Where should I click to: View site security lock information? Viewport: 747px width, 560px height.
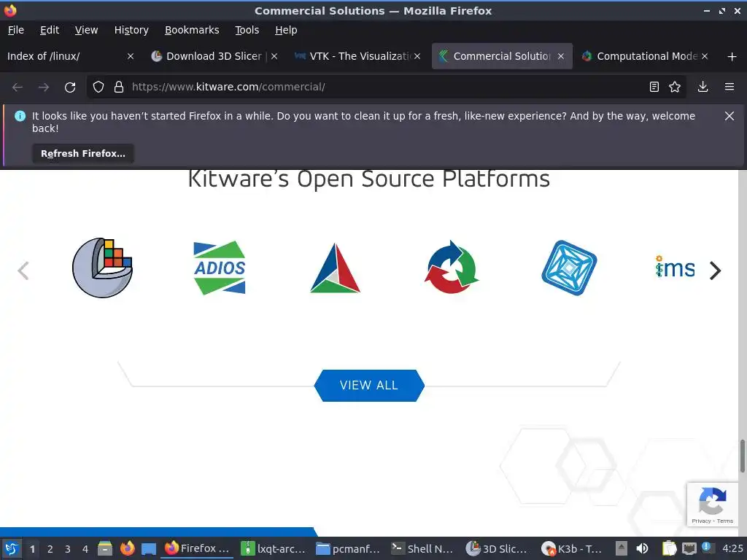119,87
